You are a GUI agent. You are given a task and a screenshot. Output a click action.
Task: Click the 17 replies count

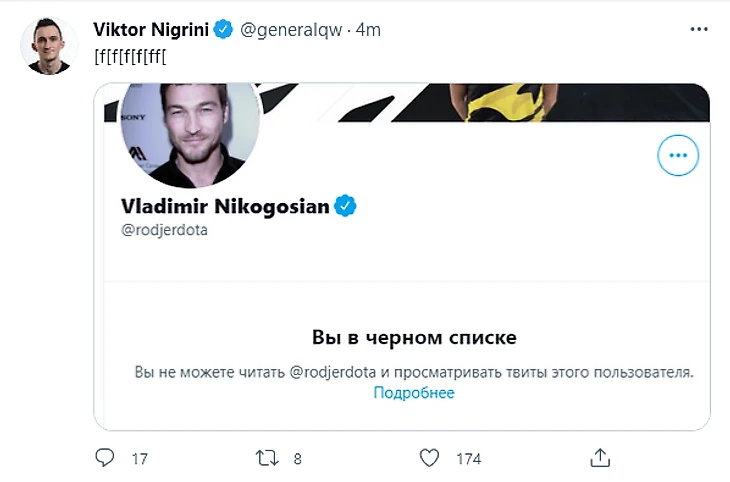tap(140, 459)
